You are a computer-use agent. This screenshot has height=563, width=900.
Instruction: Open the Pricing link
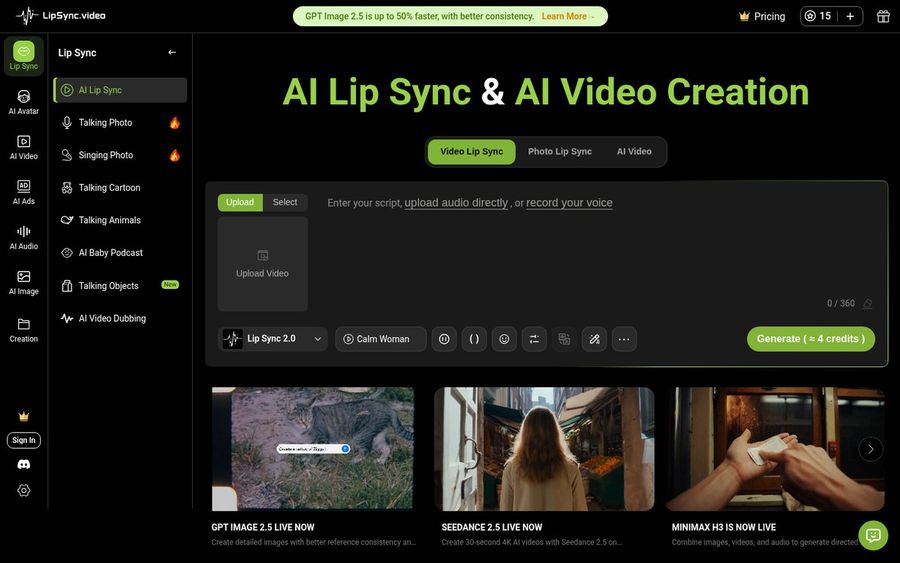[762, 16]
